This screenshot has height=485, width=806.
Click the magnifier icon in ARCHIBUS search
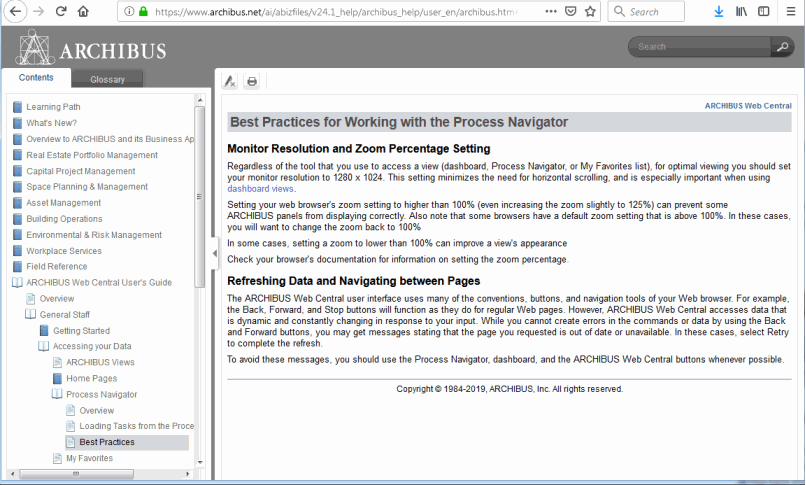[781, 47]
